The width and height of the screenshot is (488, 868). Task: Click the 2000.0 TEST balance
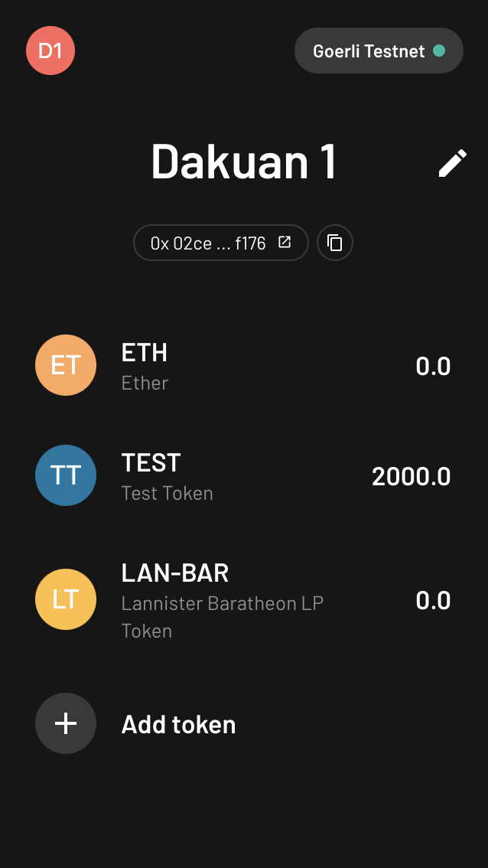(411, 477)
